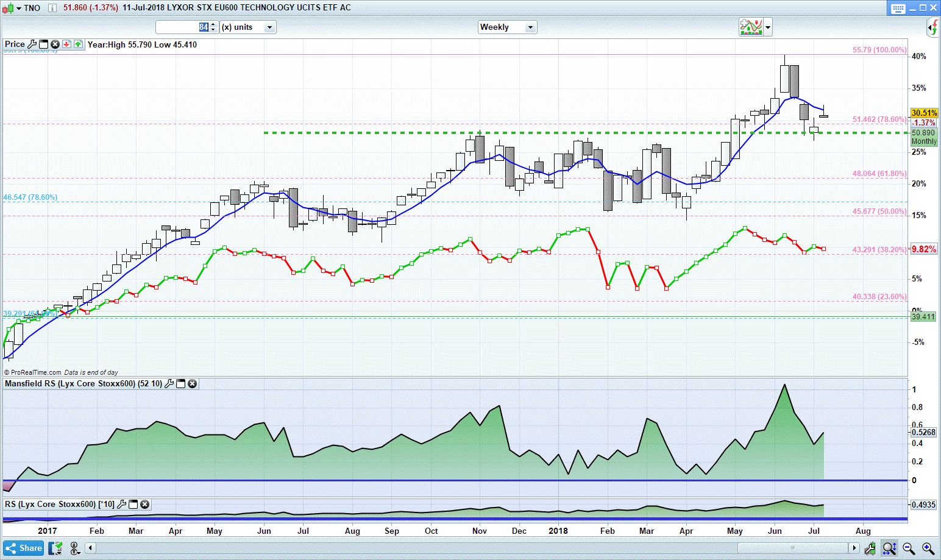Zoom in the chart horizontally
Viewport: 941px width, 560px height.
pyautogui.click(x=928, y=548)
